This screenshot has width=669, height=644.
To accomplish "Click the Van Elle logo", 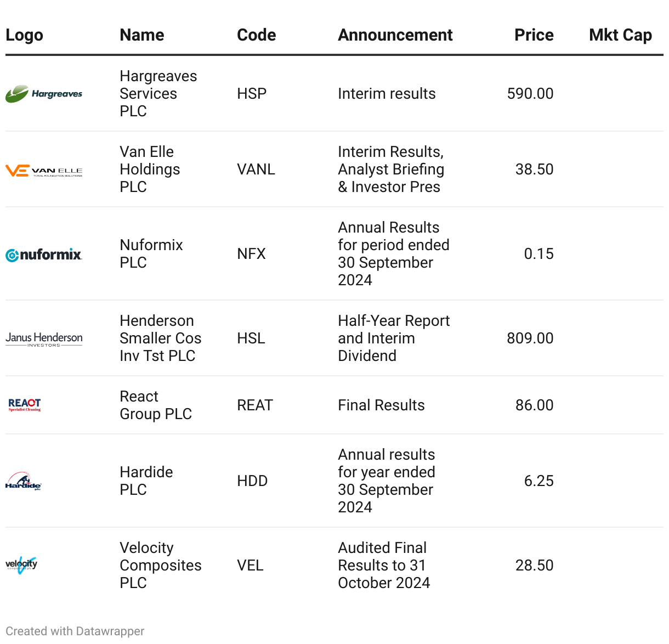I will [x=44, y=171].
